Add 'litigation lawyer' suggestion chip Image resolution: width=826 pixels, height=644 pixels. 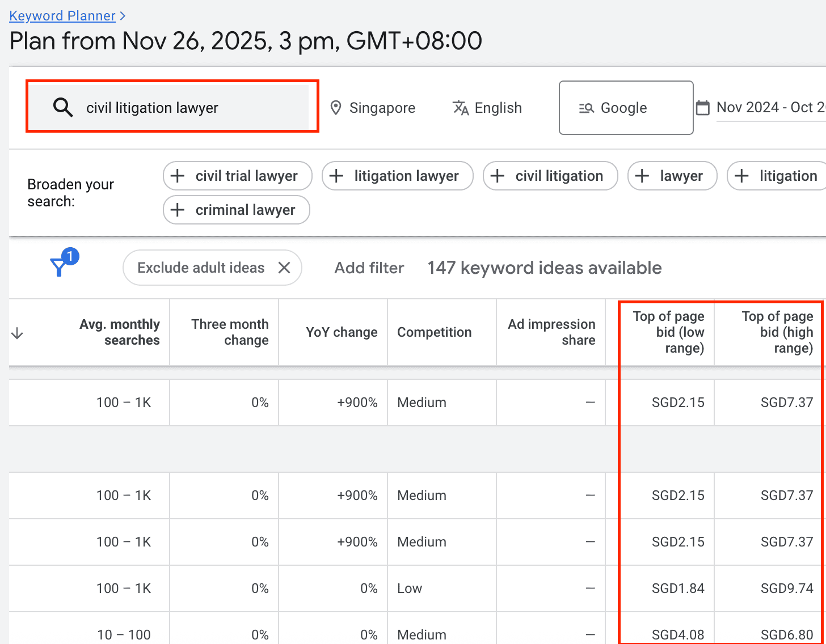tap(397, 176)
